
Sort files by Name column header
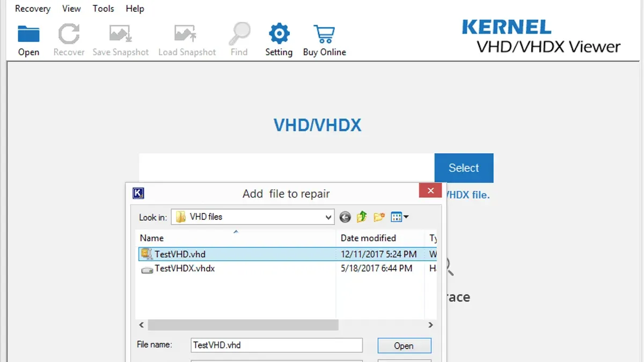tap(236, 238)
